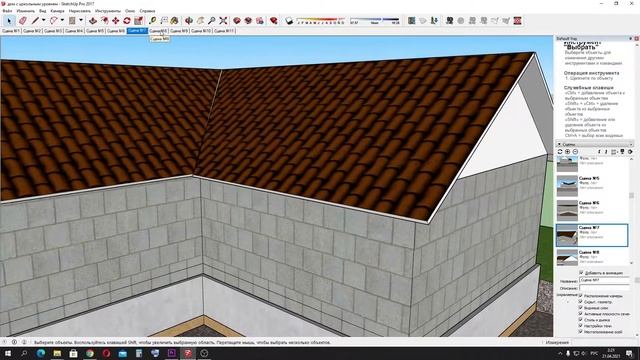This screenshot has width=640, height=360.
Task: Adjust the shadow time of day slider
Action: tap(375, 20)
